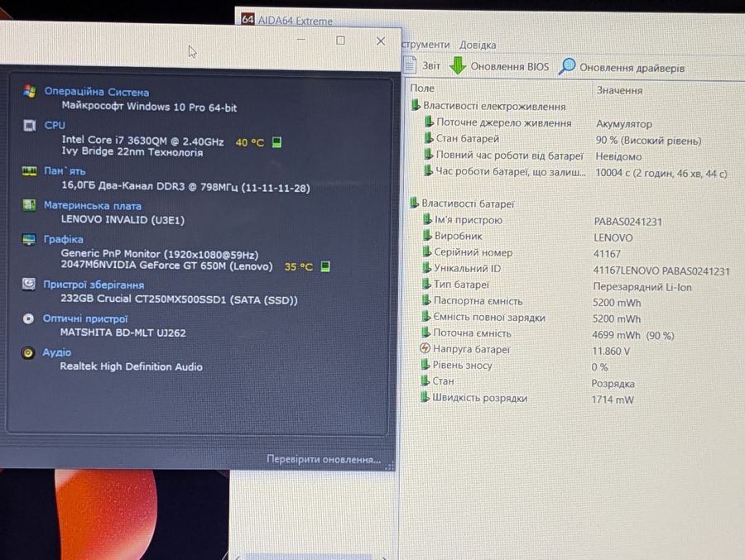Maximize the Speccy window
Image resolution: width=745 pixels, height=560 pixels.
(340, 41)
